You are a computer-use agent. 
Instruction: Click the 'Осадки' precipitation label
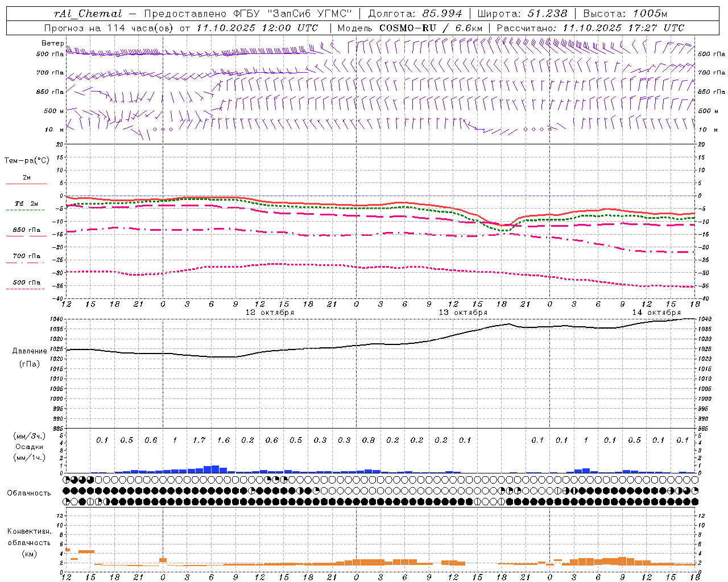point(29,447)
